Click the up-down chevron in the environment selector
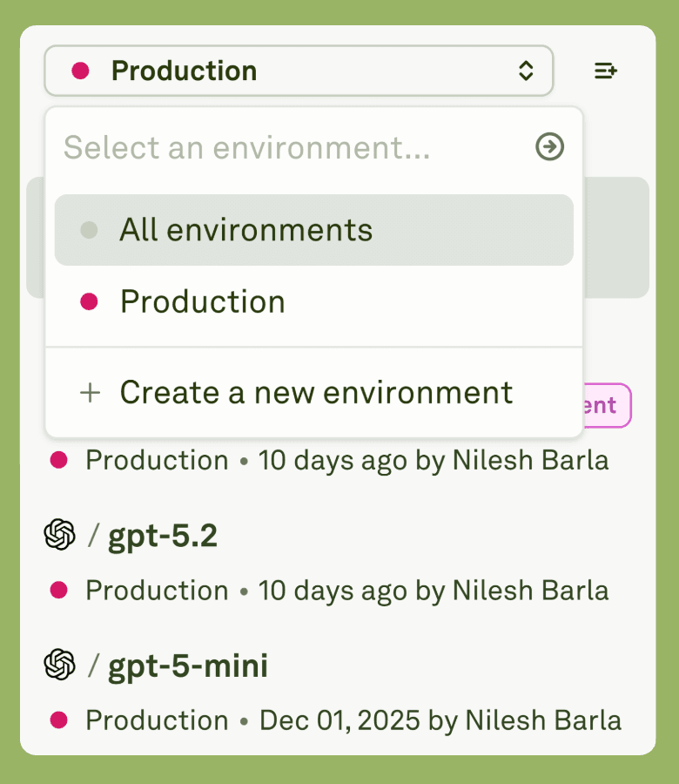This screenshot has width=679, height=784. coord(526,71)
